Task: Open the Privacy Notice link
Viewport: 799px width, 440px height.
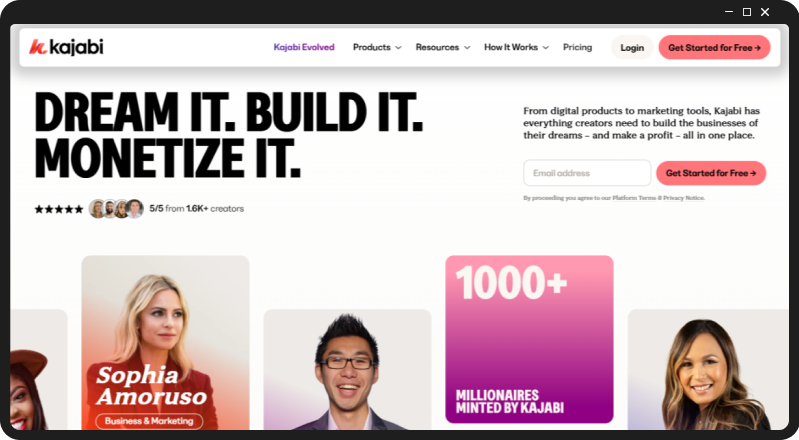Action: tap(684, 198)
